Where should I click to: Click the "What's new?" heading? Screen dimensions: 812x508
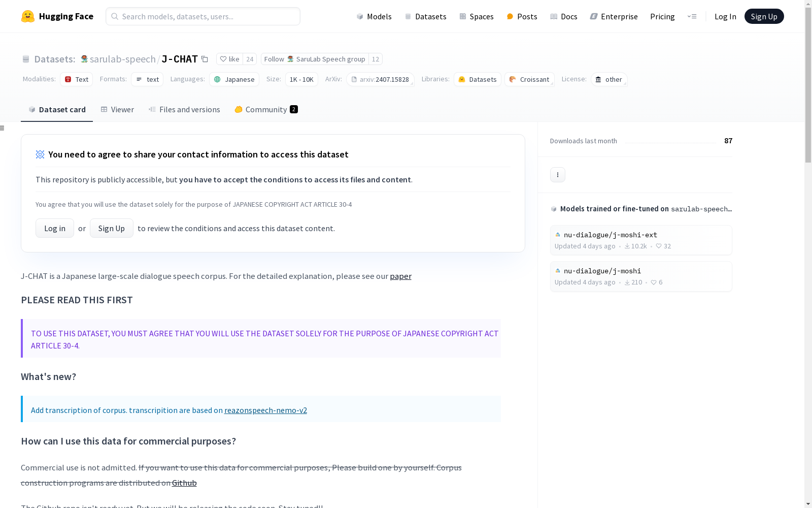point(48,377)
